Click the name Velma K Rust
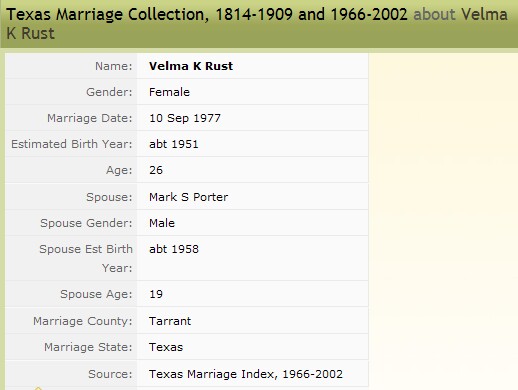The image size is (518, 390). [x=191, y=66]
